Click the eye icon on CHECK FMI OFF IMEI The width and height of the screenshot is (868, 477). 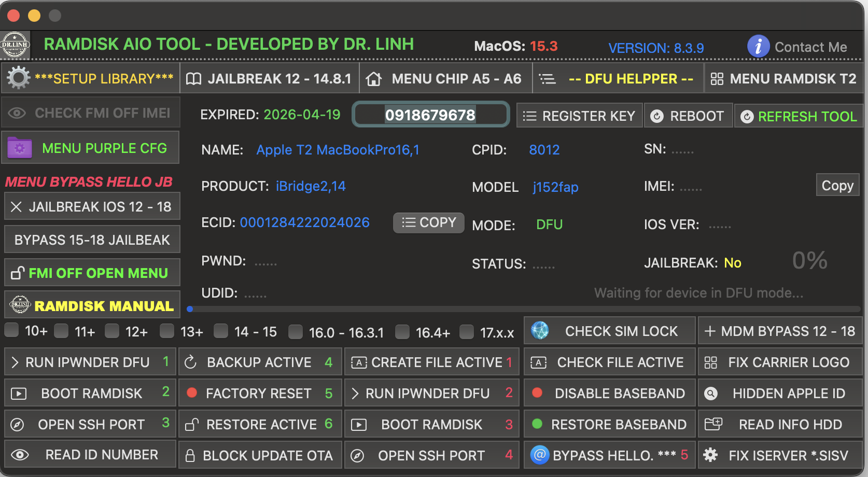[17, 113]
